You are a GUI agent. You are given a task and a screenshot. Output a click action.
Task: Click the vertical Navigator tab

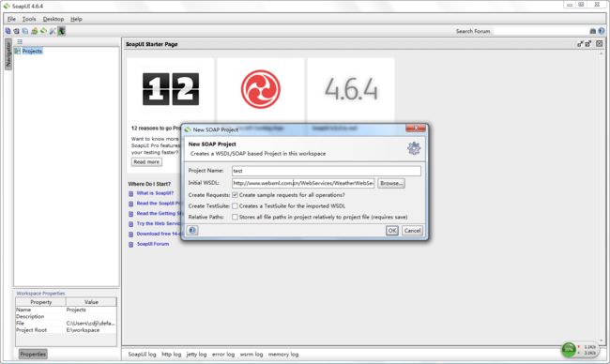tap(8, 54)
